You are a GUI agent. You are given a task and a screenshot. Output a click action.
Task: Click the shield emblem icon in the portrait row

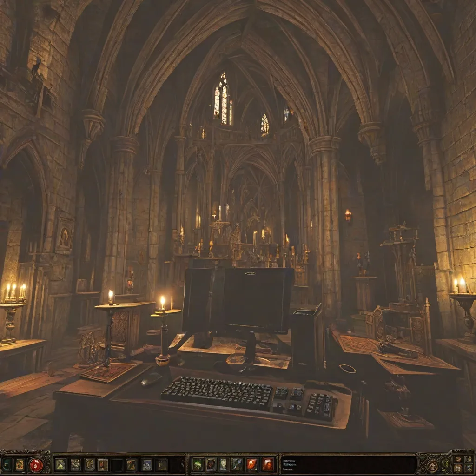[x=223, y=464]
